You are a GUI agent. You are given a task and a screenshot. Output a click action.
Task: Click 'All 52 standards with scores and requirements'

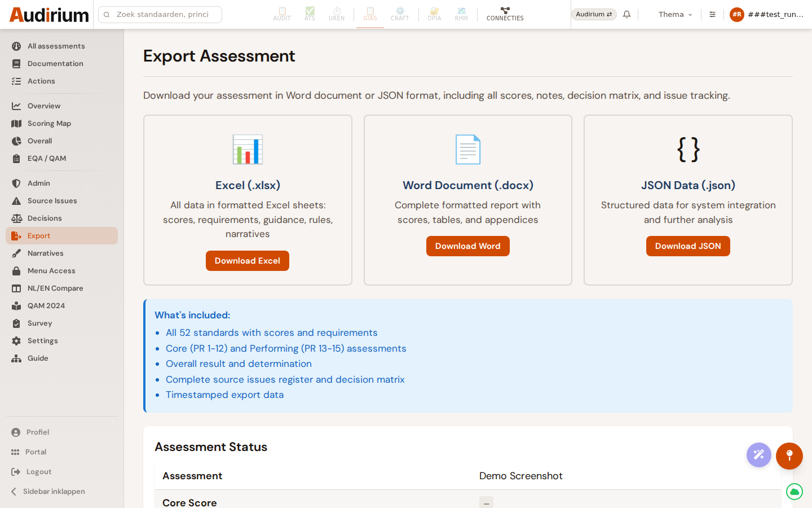click(x=272, y=333)
